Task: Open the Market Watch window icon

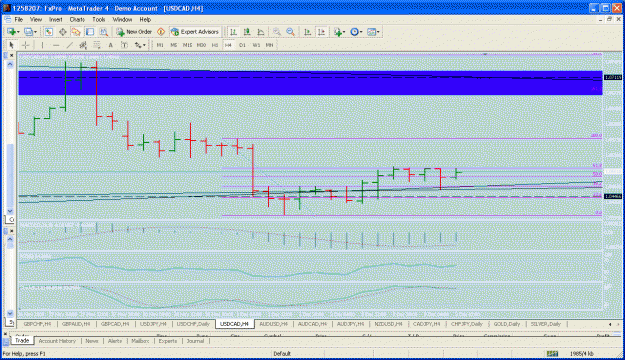Action: tap(49, 32)
